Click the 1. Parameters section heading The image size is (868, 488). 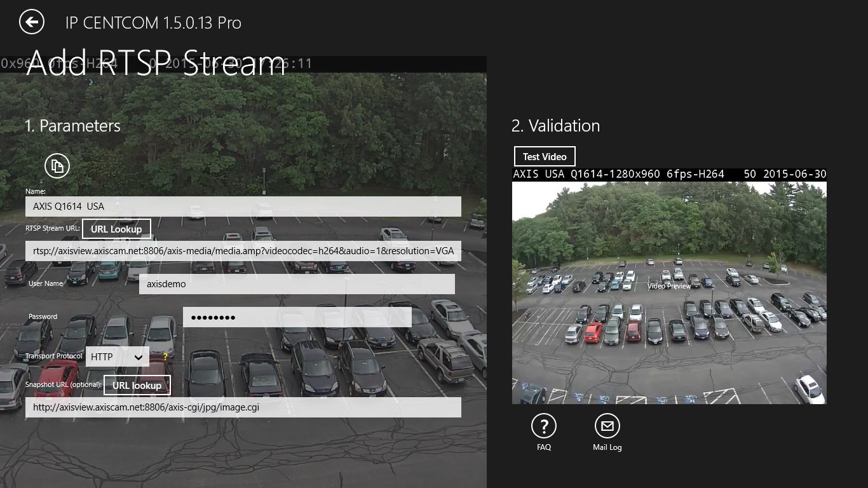coord(72,126)
